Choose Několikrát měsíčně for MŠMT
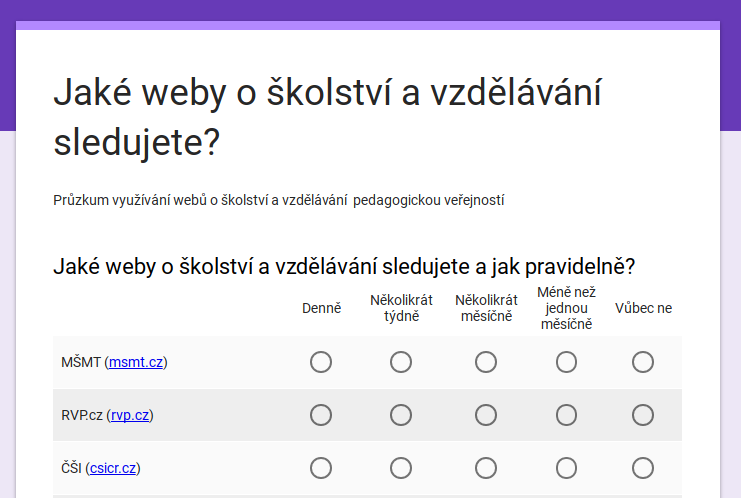This screenshot has height=498, width=741. 486,362
